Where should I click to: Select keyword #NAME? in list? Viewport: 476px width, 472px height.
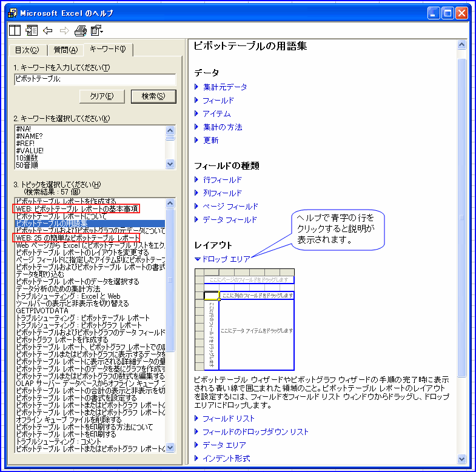pyautogui.click(x=29, y=136)
